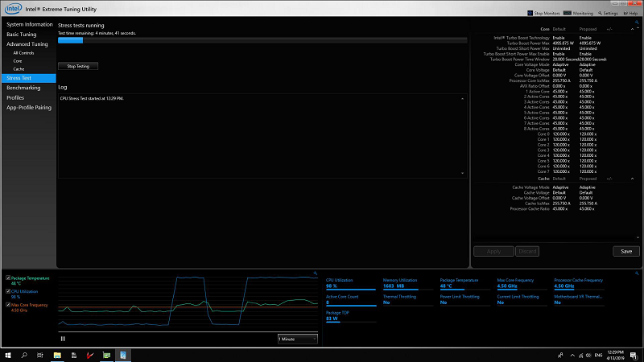Select Cache under Advanced Tuning
The image size is (644, 362).
pyautogui.click(x=19, y=69)
